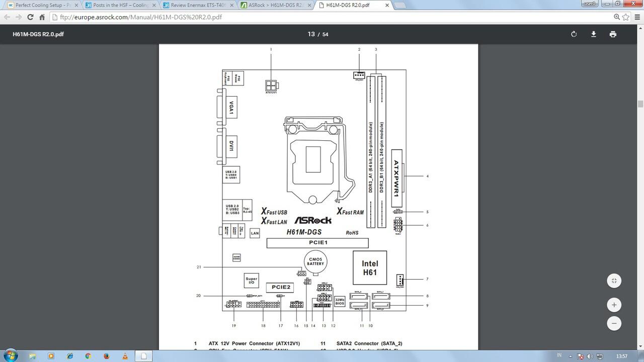Viewport: 644px width, 362px height.
Task: Reload the current page
Action: click(x=30, y=17)
